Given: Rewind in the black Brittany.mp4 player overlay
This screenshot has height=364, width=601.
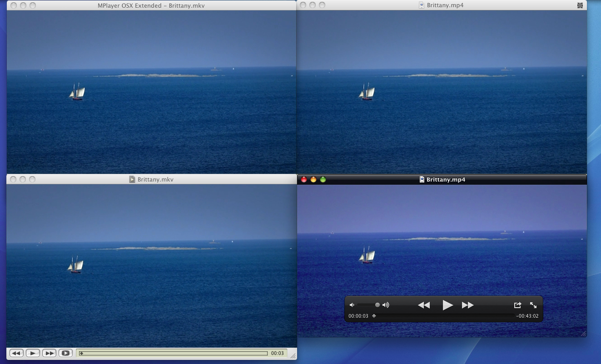Looking at the screenshot, I should coord(424,305).
